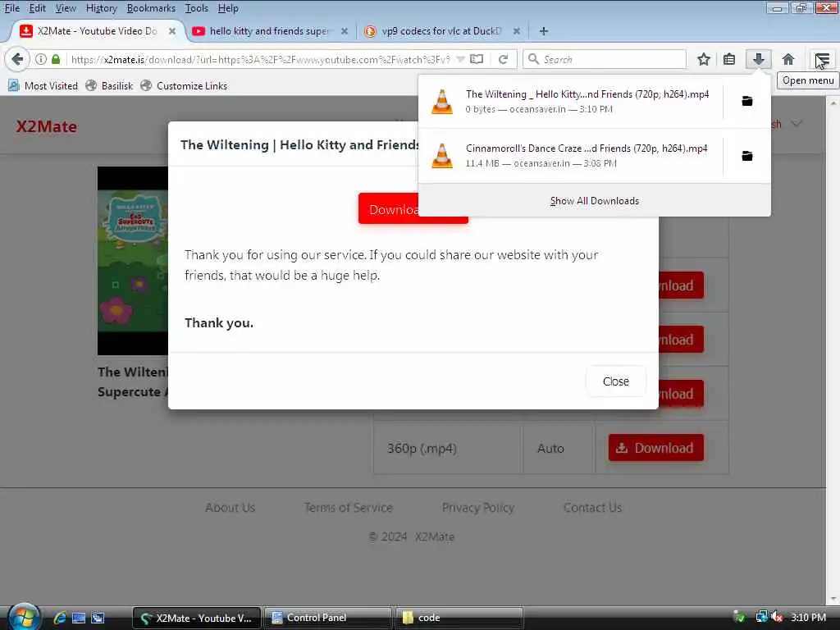Viewport: 840px width, 630px height.
Task: Switch to Control Panel taskbar window
Action: tap(327, 618)
